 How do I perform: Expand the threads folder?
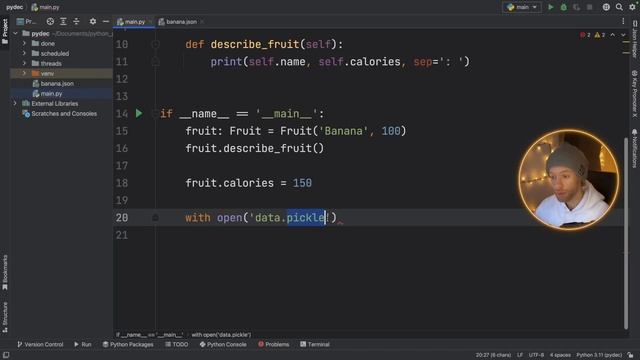(24, 63)
